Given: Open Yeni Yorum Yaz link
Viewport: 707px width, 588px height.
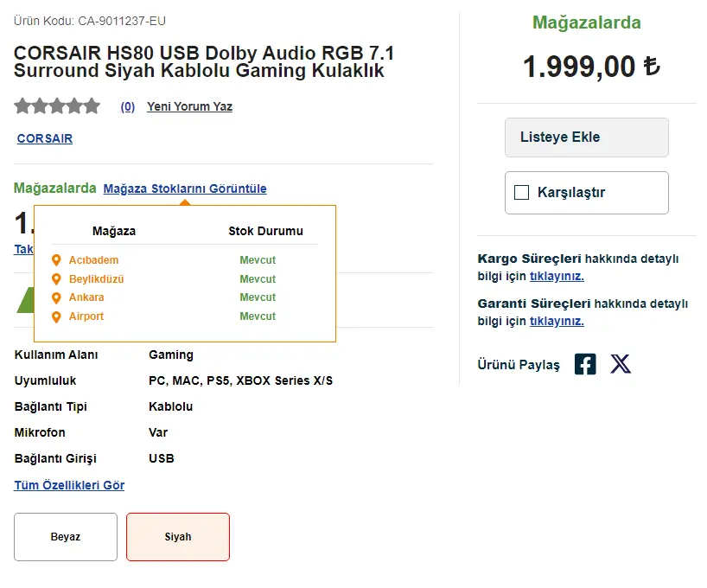Looking at the screenshot, I should 189,106.
